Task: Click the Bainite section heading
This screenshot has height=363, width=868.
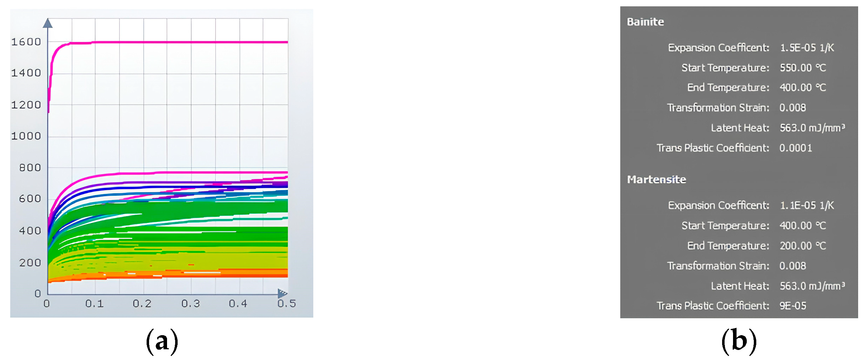Action: 645,22
